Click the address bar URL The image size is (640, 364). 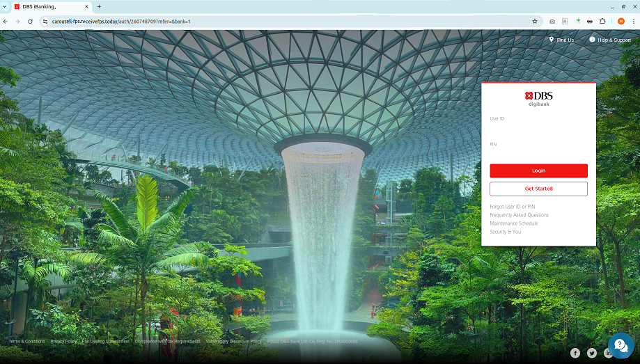pos(121,21)
